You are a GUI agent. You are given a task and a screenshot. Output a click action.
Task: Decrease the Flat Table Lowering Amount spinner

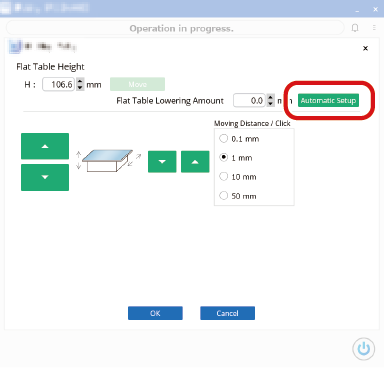click(271, 103)
